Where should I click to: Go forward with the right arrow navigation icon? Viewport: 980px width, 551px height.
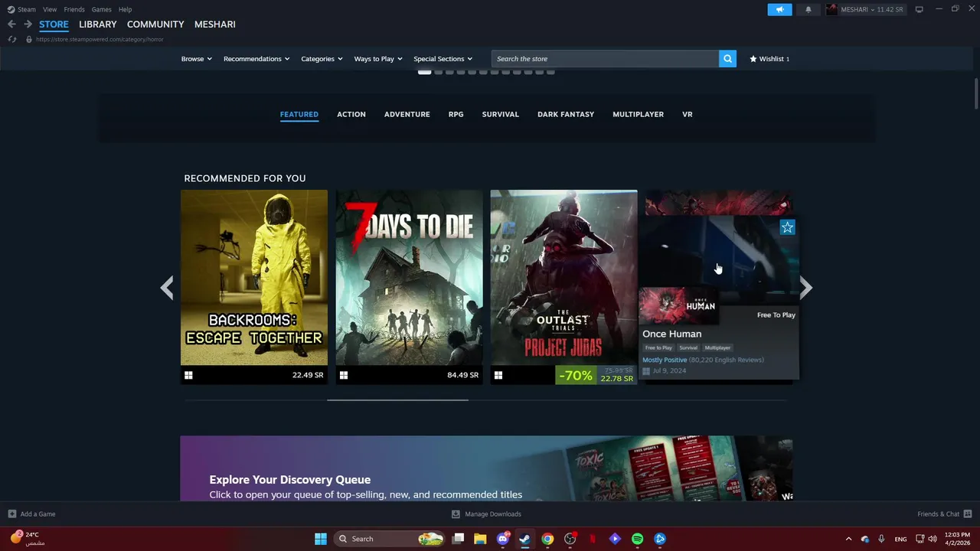tap(28, 24)
